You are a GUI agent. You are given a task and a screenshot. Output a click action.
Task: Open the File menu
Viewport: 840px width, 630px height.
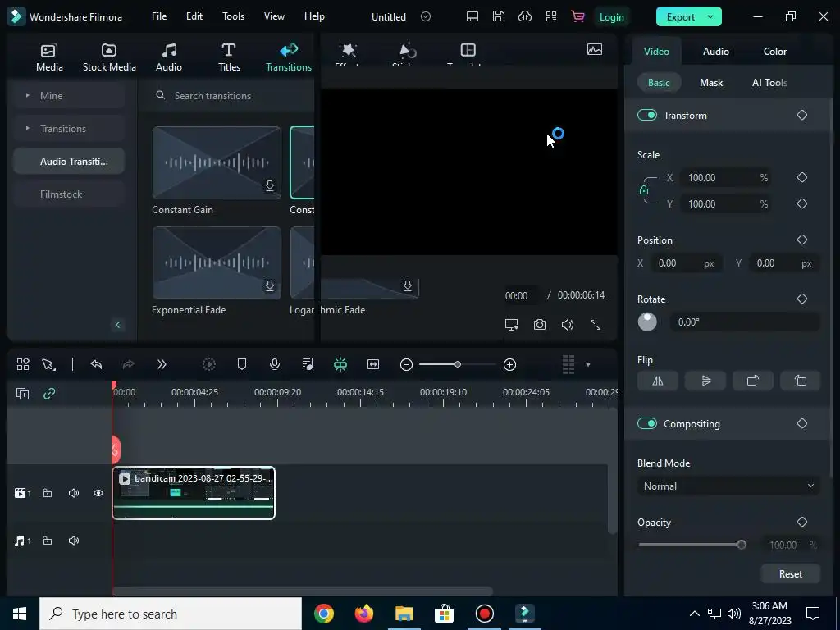coord(159,16)
